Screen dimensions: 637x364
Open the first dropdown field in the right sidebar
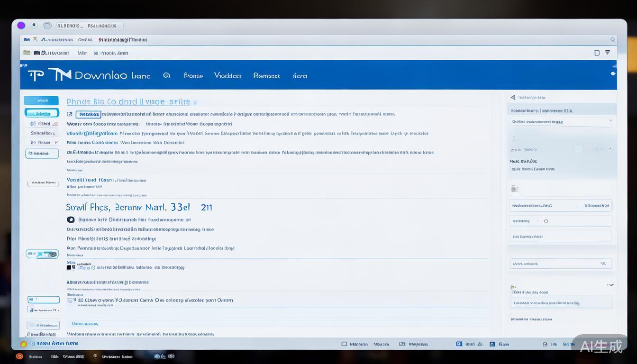point(560,122)
